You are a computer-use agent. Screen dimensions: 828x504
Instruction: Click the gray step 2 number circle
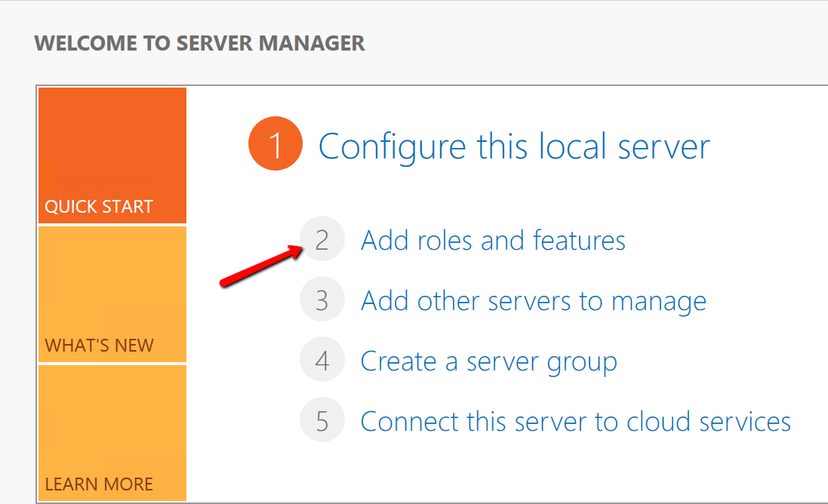322,240
